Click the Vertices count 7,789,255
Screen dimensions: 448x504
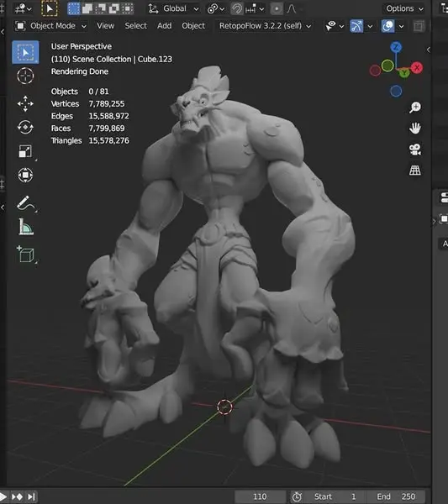coord(107,104)
